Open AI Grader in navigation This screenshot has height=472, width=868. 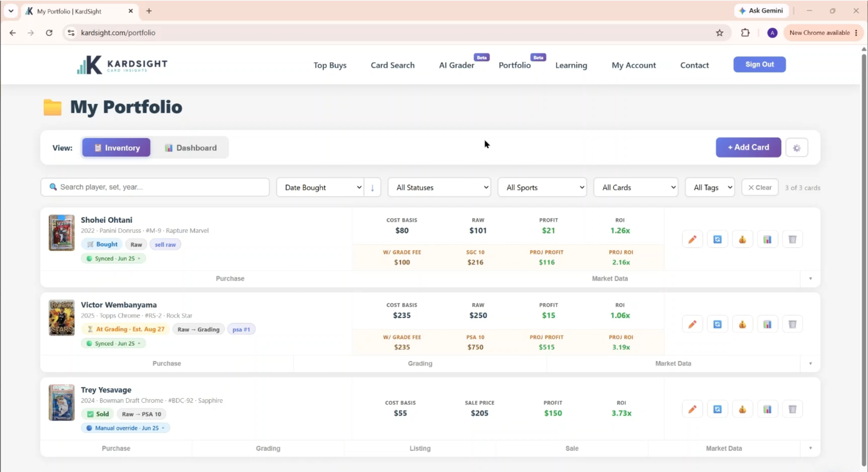[x=457, y=65]
